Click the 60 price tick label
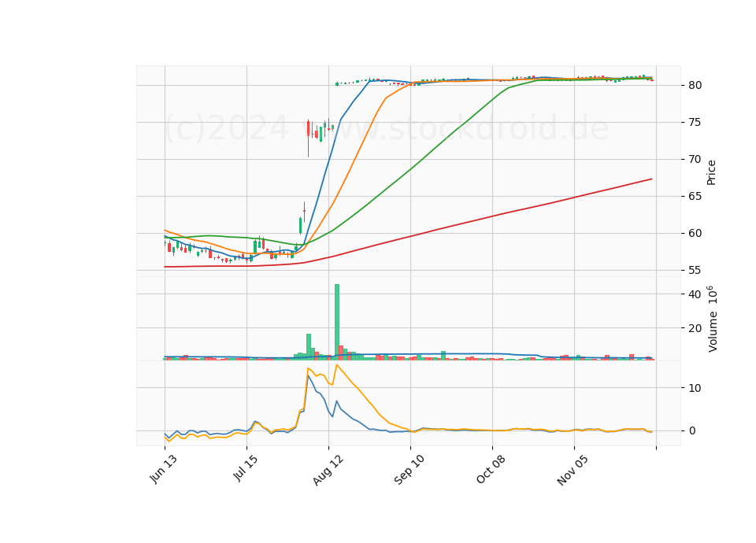 695,233
